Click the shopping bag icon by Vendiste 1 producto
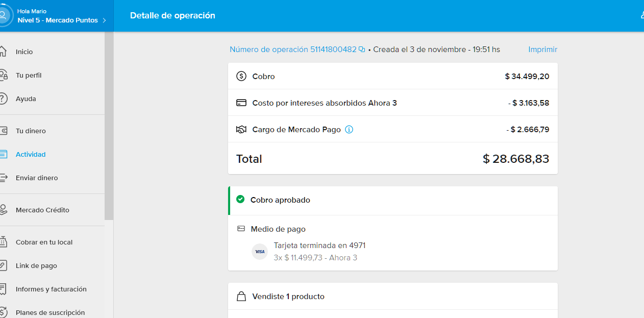 [241, 297]
